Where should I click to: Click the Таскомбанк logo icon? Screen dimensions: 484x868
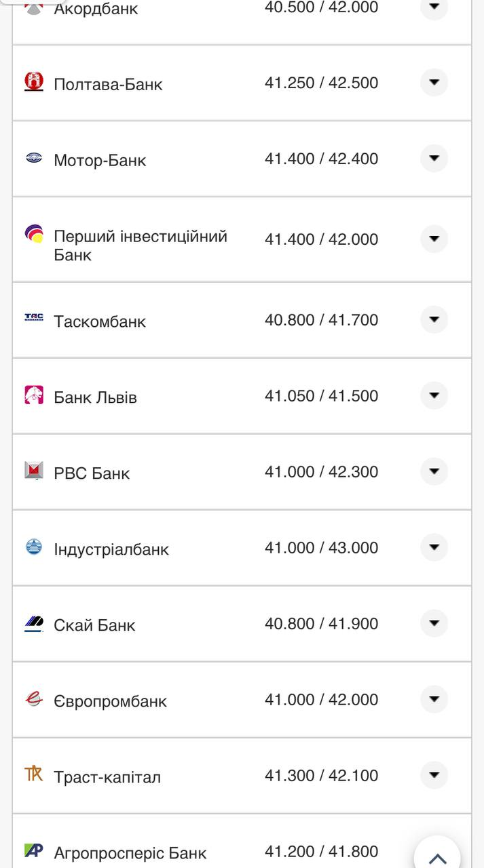pos(34,318)
